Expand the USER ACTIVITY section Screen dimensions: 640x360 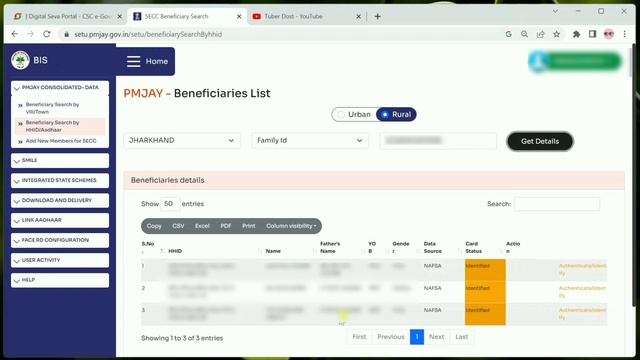(x=60, y=260)
